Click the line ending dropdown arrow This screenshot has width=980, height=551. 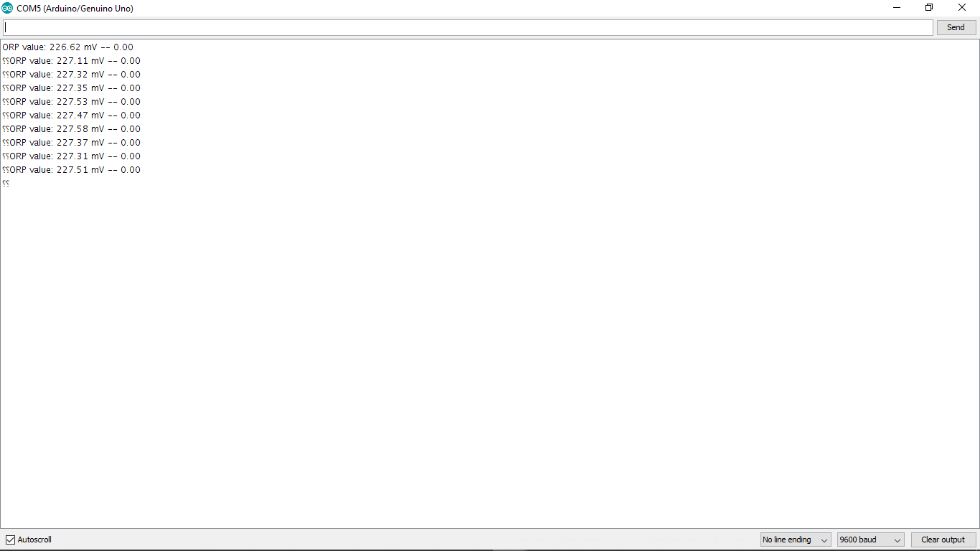pyautogui.click(x=823, y=540)
